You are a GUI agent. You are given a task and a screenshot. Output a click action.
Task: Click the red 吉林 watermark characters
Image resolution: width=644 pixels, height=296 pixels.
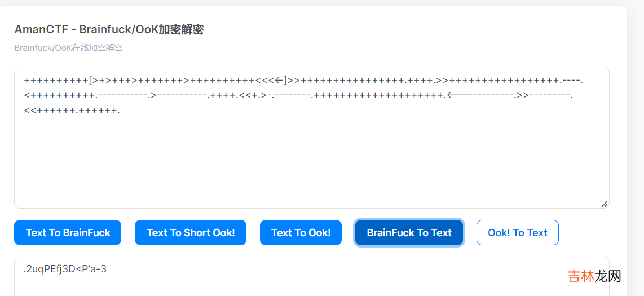pos(581,276)
